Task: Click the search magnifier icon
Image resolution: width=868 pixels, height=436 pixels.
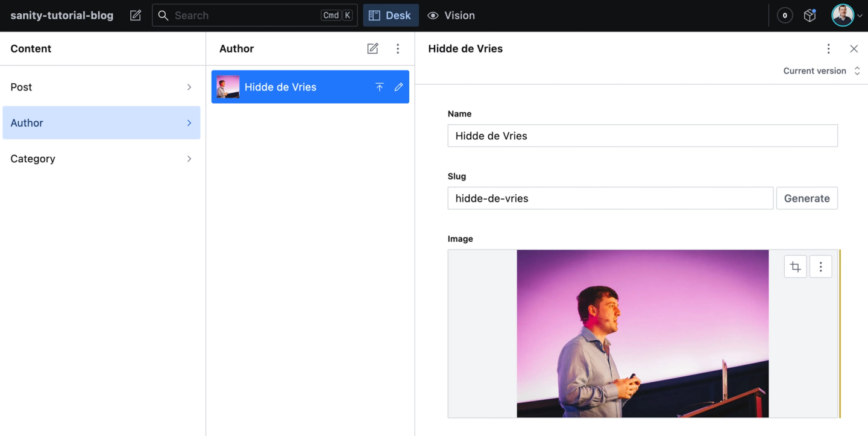Action: 163,15
